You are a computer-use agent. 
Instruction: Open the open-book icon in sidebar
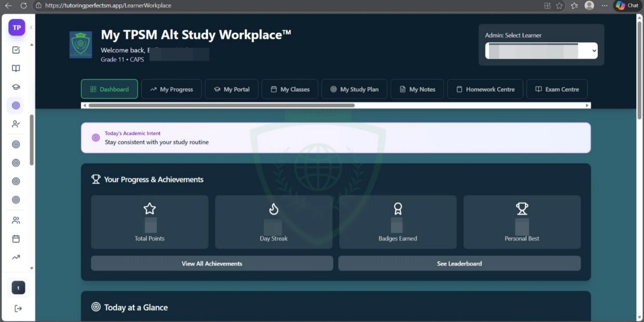pos(16,69)
